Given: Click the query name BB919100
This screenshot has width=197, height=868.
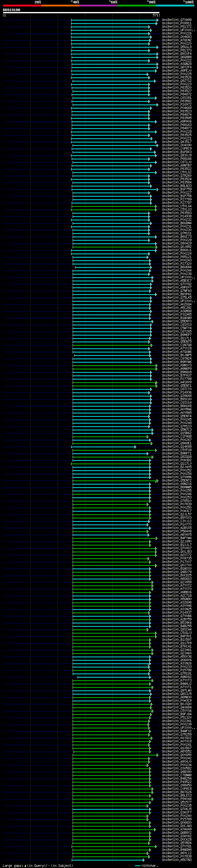Looking at the screenshot, I should (x=11, y=10).
